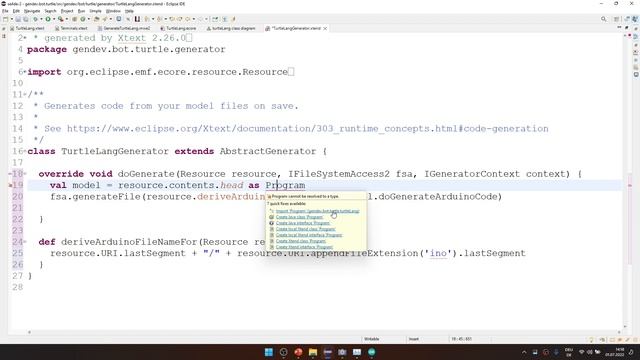The image size is (640, 360).
Task: Open the Project menu
Action: (x=67, y=11)
